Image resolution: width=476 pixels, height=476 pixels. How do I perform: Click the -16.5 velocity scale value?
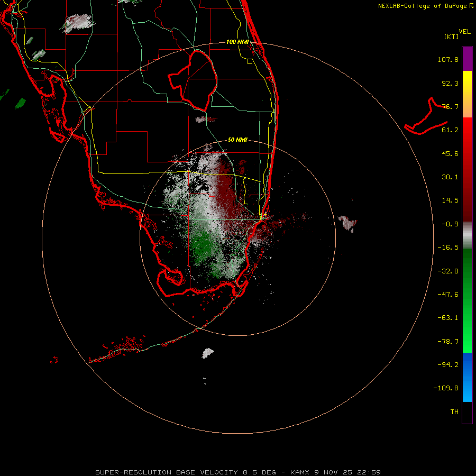point(448,248)
